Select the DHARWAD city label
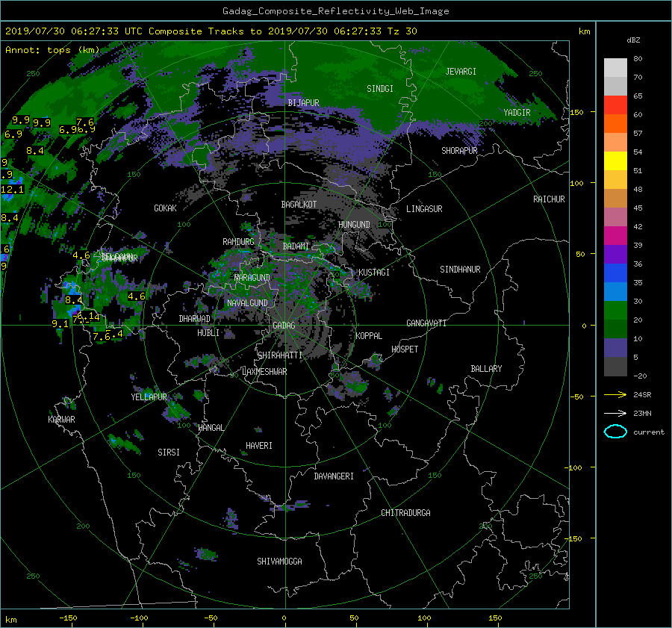672x628 pixels. tap(194, 319)
